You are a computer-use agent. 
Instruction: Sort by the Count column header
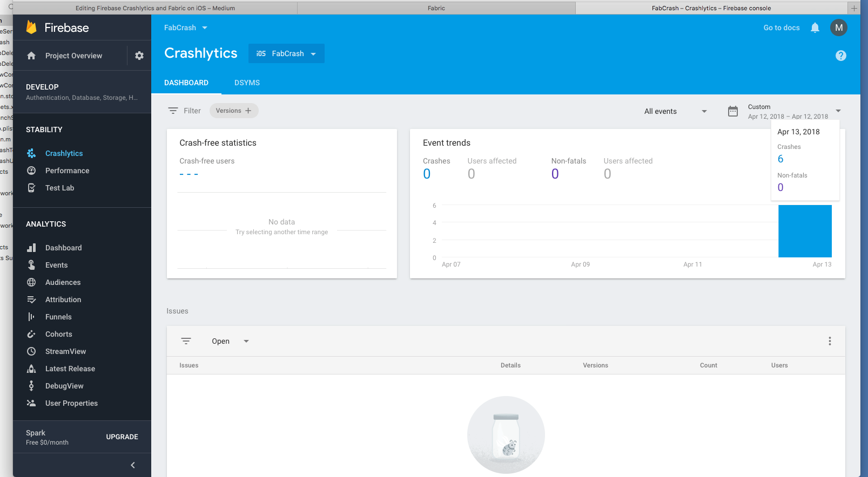click(x=708, y=365)
